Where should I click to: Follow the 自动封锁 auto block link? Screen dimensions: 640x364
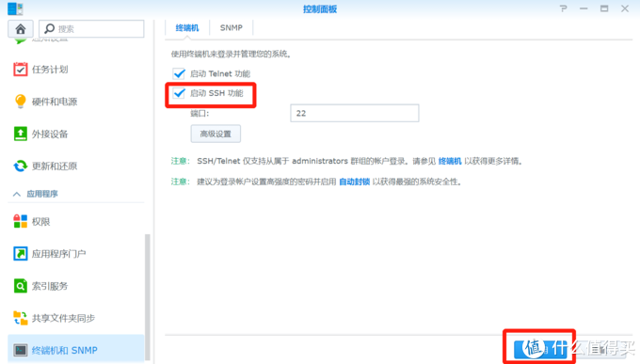(x=354, y=182)
